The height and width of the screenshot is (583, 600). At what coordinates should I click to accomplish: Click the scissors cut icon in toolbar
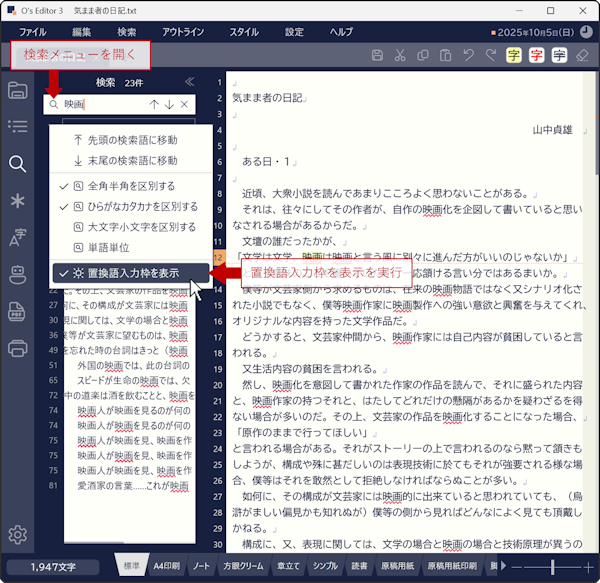[x=400, y=55]
